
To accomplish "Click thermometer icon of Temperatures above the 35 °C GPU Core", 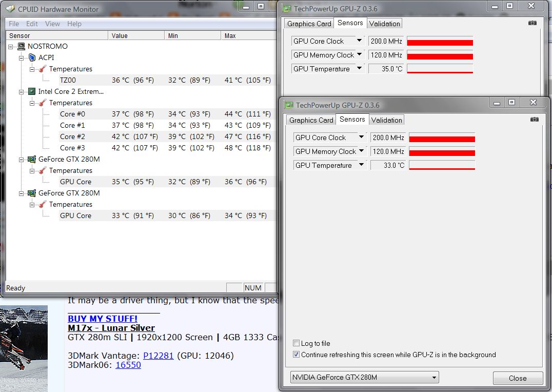I will click(x=43, y=170).
